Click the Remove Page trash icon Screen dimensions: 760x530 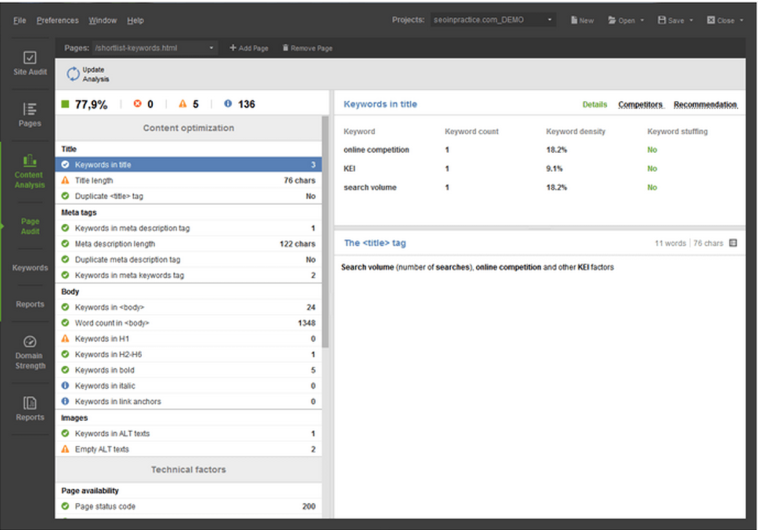click(285, 48)
